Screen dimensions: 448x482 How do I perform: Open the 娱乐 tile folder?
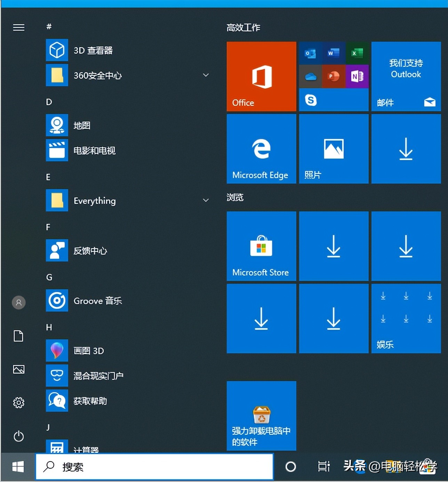tap(406, 319)
